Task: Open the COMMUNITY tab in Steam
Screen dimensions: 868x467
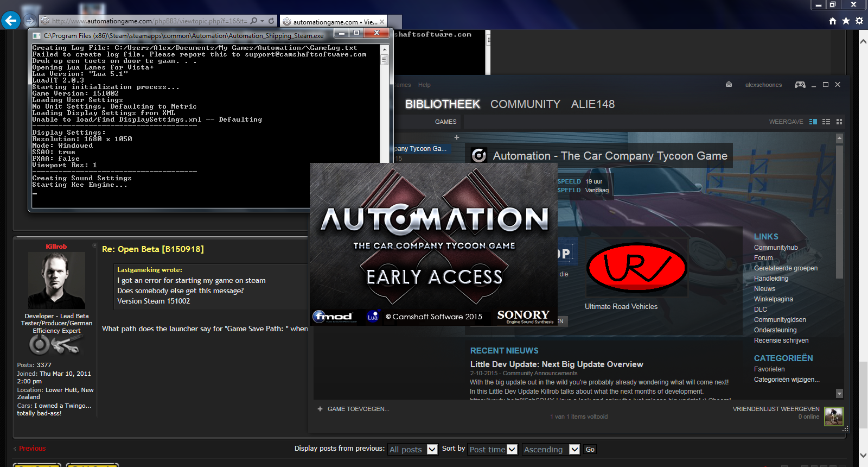Action: (525, 104)
